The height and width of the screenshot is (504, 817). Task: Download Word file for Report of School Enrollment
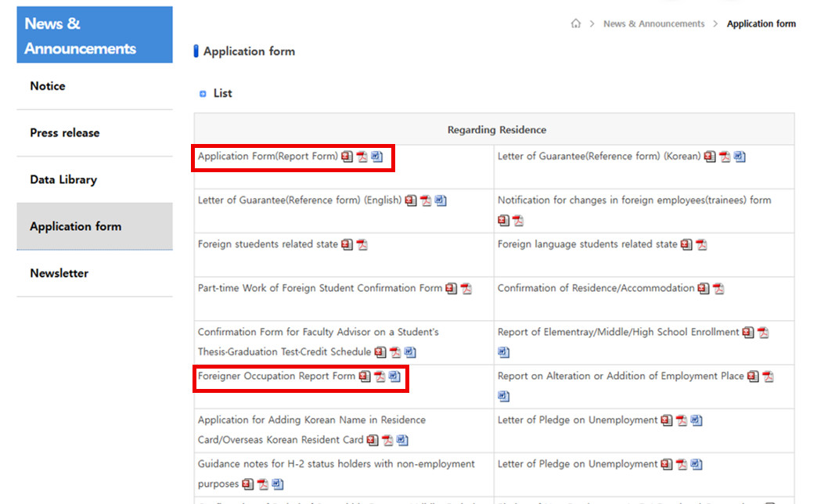click(503, 353)
